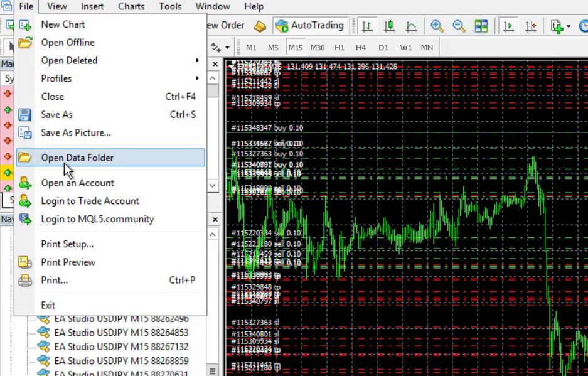The height and width of the screenshot is (376, 588).
Task: Open the Window menu
Action: pos(213,6)
